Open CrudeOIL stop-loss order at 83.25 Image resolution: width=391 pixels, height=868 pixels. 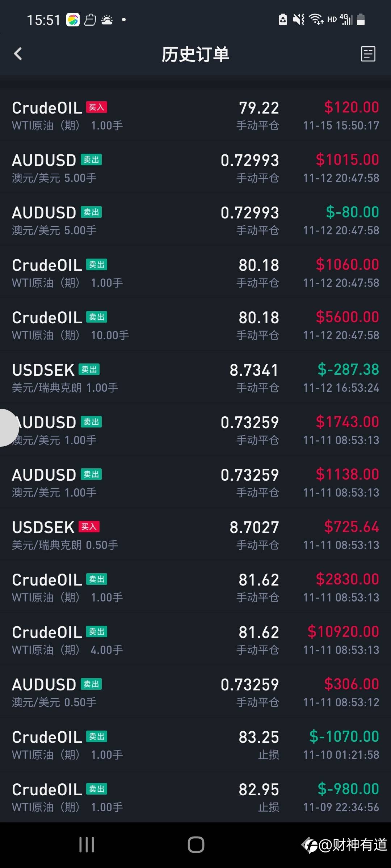pyautogui.click(x=195, y=745)
